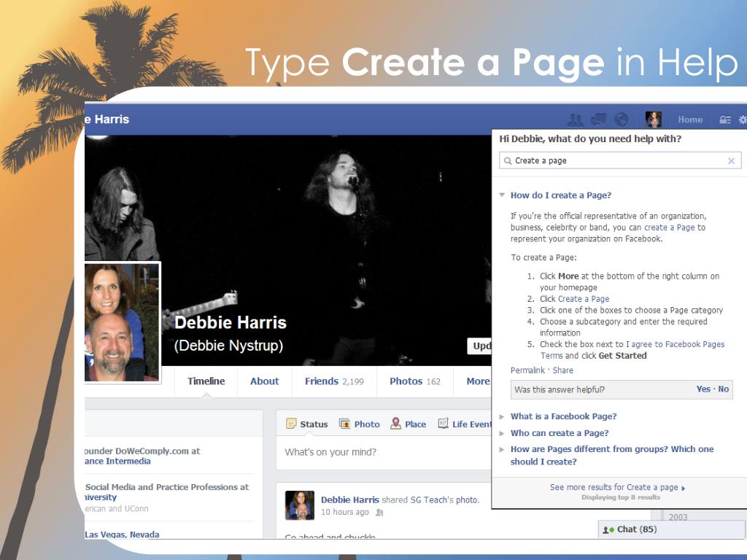Click the Place pin icon
Image resolution: width=747 pixels, height=560 pixels.
click(x=395, y=424)
